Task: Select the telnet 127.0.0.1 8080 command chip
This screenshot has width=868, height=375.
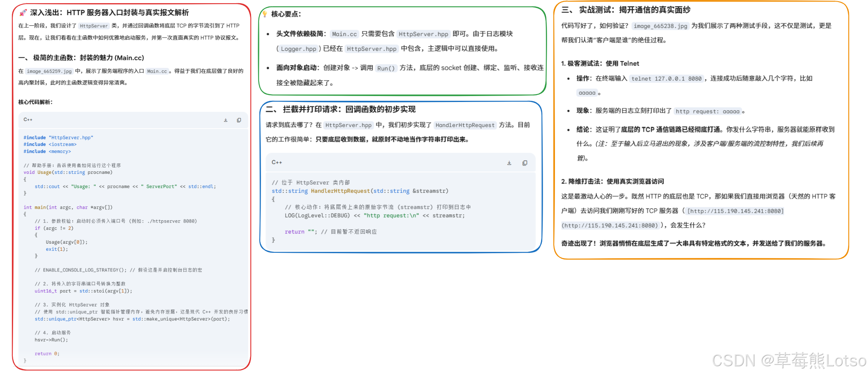Action: tap(667, 79)
